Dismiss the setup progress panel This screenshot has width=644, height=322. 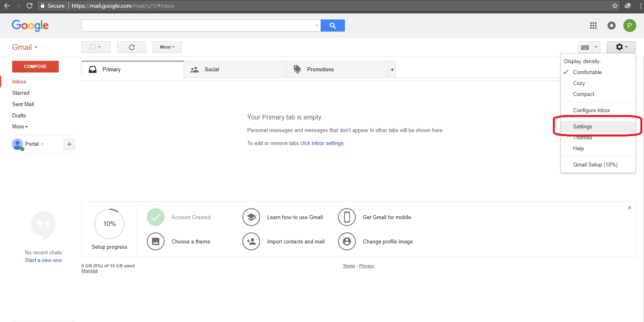tap(629, 208)
